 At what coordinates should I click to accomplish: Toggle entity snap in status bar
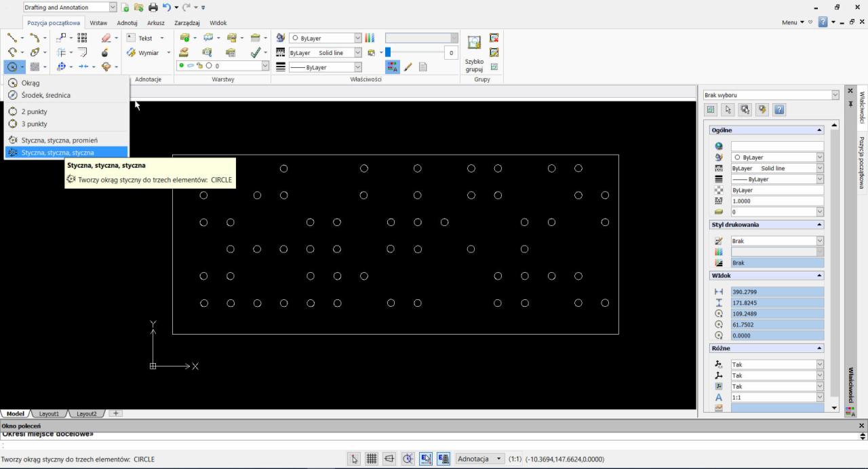426,459
